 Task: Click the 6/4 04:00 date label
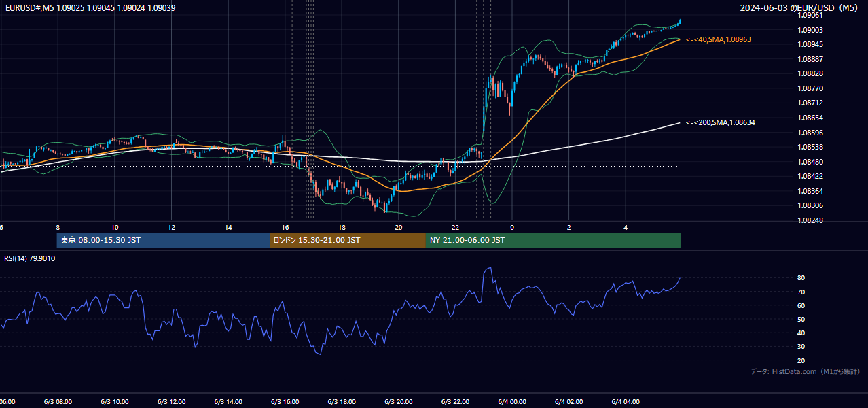(x=626, y=401)
